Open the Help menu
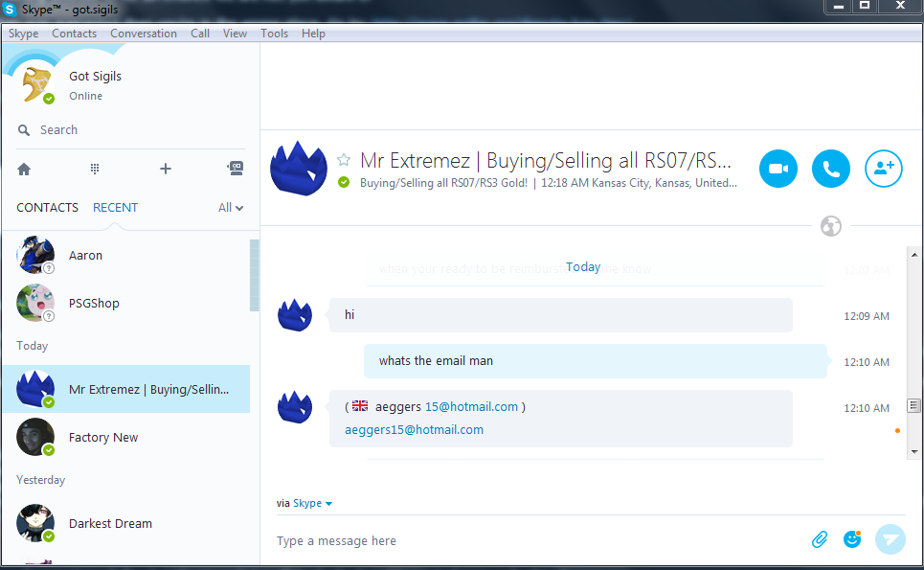The image size is (924, 570). coord(313,34)
